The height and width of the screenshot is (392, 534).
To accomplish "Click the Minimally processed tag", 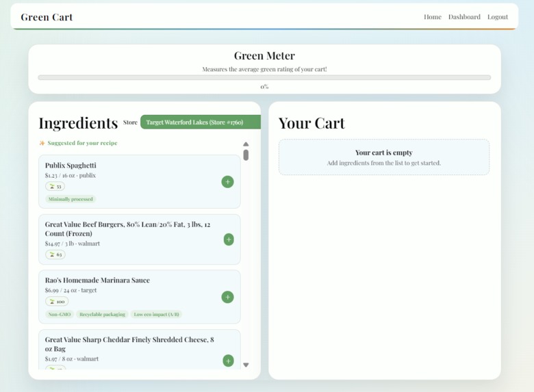I will [x=71, y=199].
